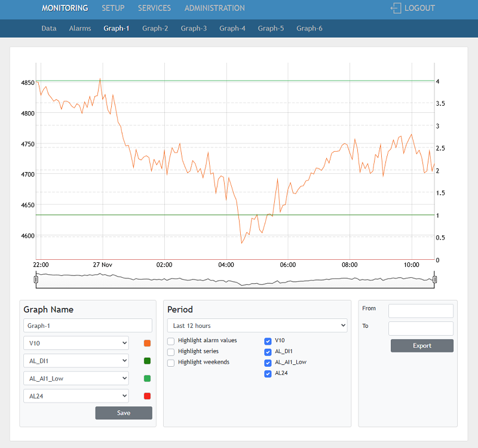Click the left range selector handle

(x=36, y=280)
